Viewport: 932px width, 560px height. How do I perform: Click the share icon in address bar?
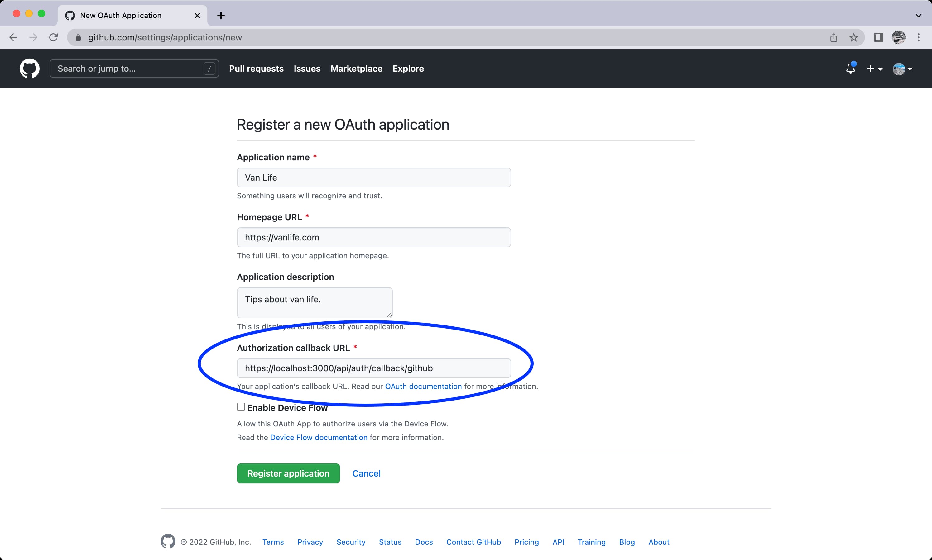(834, 37)
